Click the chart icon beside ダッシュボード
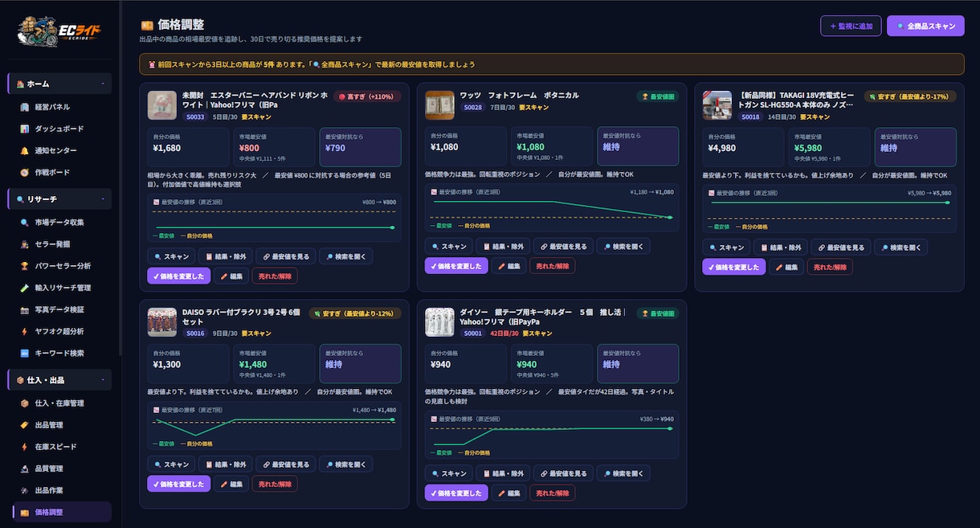The image size is (980, 528). coord(24,129)
